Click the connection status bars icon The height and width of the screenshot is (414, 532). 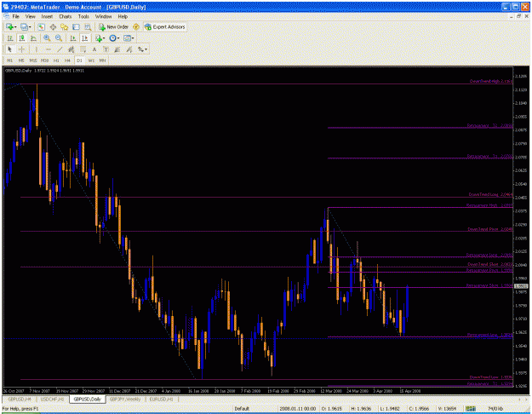(x=471, y=409)
